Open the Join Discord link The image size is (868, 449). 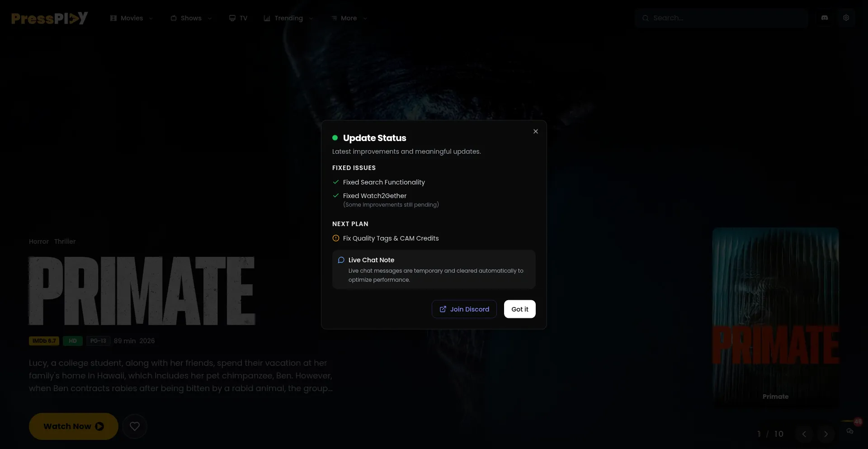pos(464,309)
